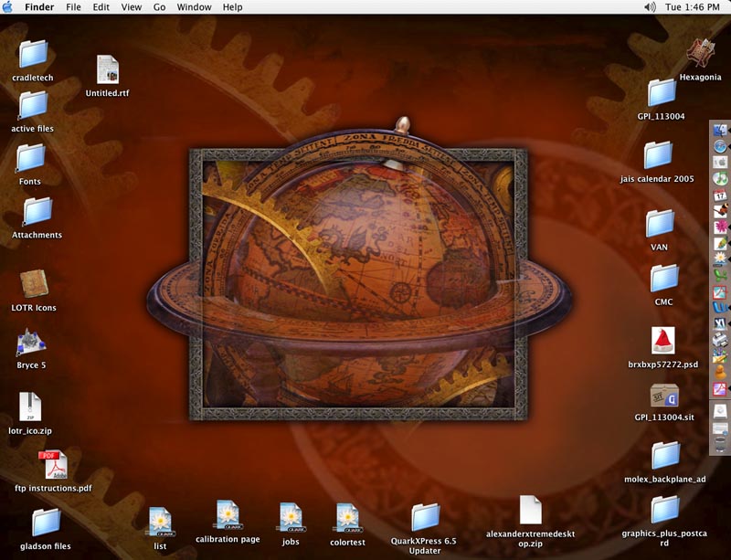Open the Window menu

pyautogui.click(x=194, y=7)
